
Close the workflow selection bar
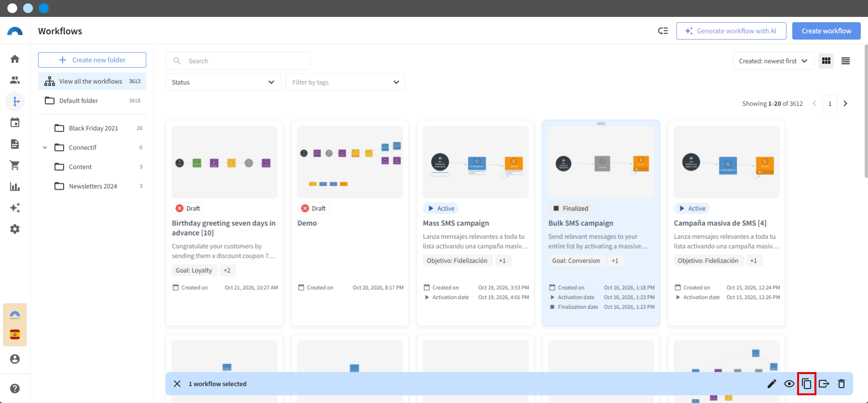click(x=177, y=384)
